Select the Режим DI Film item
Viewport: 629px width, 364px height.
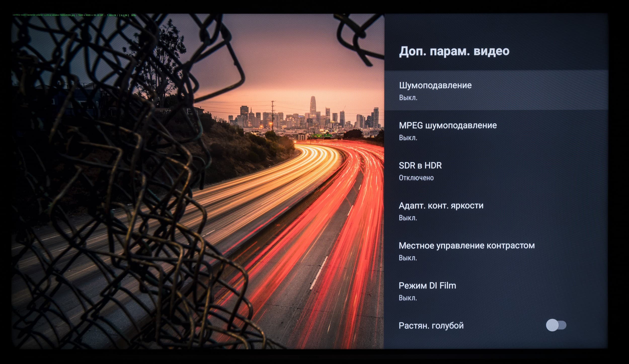click(x=427, y=286)
